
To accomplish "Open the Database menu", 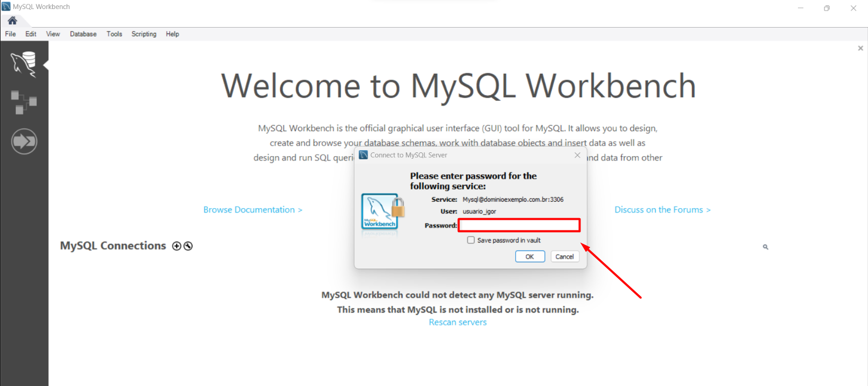I will [x=83, y=34].
